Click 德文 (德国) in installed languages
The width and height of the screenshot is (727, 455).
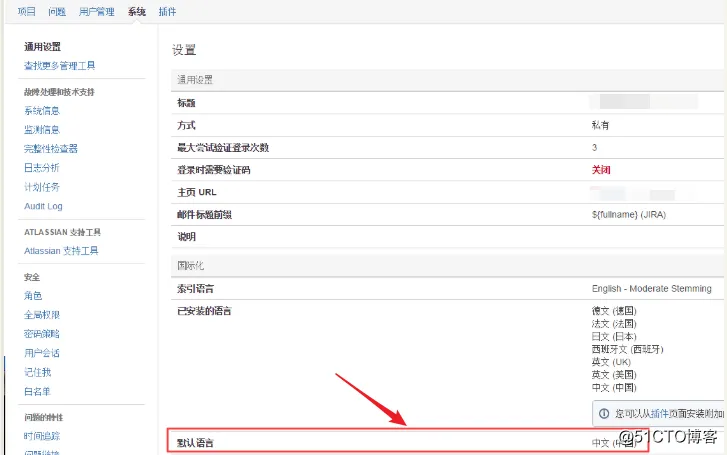pyautogui.click(x=614, y=310)
